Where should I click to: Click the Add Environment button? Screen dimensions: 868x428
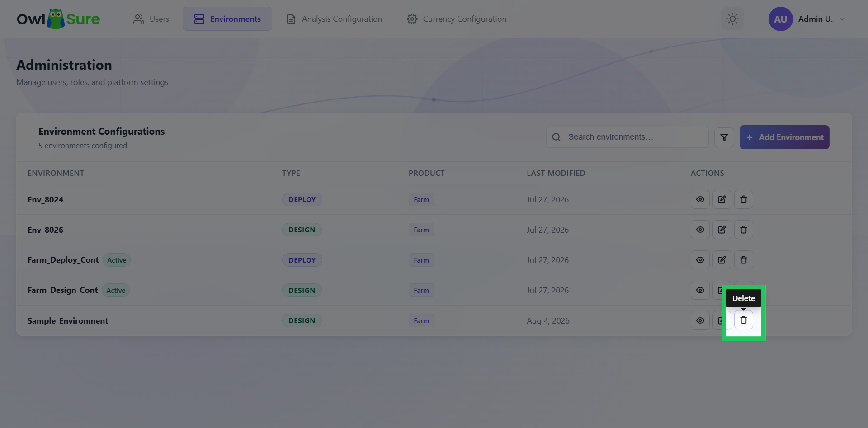pos(784,137)
